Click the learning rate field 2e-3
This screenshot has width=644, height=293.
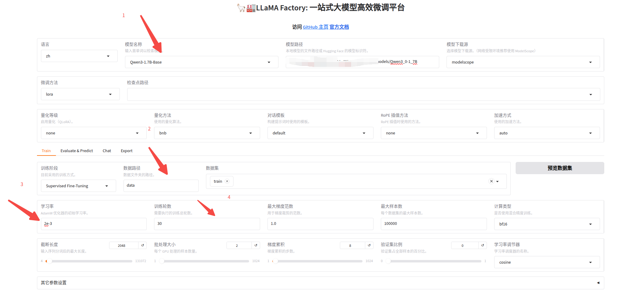click(x=94, y=224)
